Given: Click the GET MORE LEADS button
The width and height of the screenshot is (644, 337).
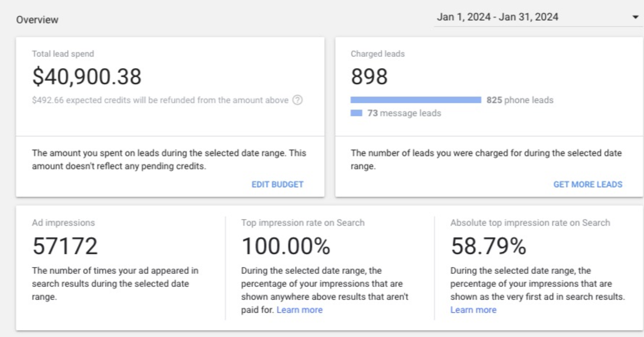Looking at the screenshot, I should [x=588, y=184].
